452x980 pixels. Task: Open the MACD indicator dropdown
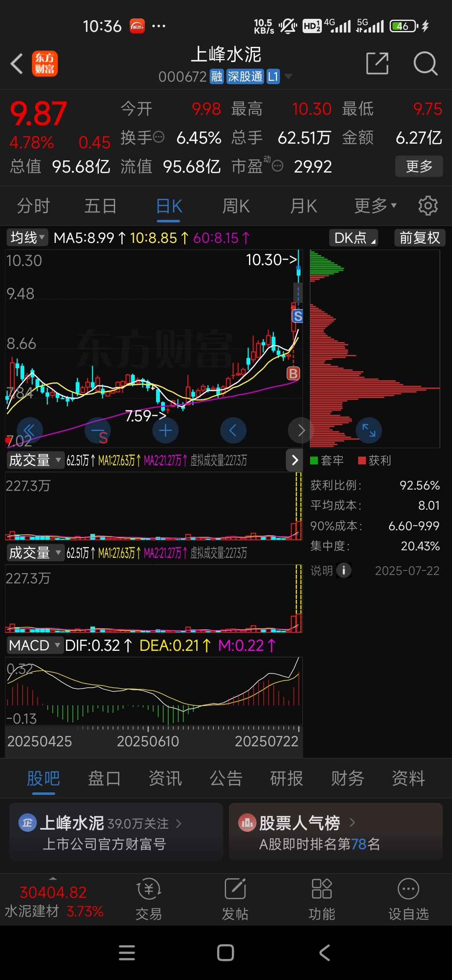35,645
